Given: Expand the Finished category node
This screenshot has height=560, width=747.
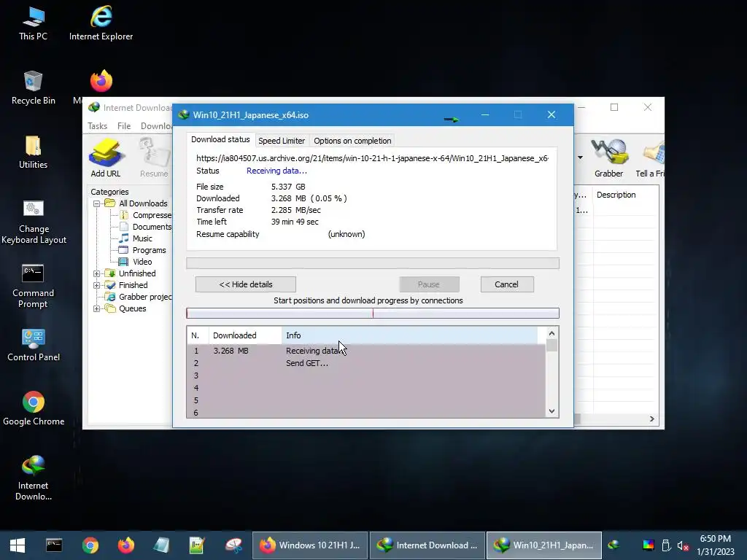Looking at the screenshot, I should pos(96,285).
